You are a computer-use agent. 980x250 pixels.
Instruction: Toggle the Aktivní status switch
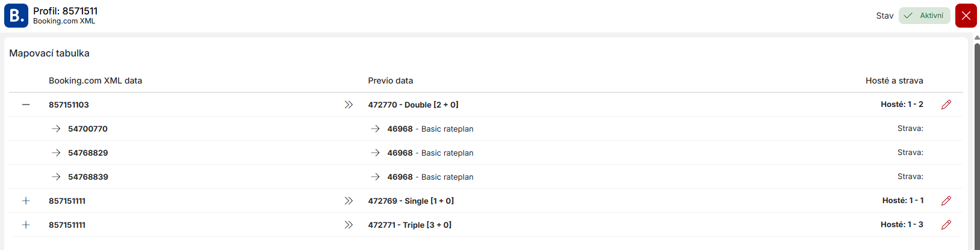click(x=924, y=16)
